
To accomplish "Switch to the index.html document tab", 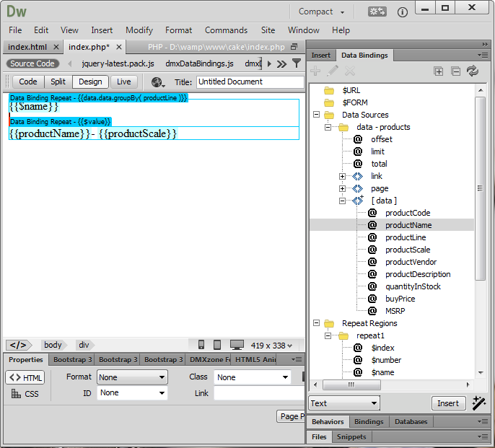I will coord(27,47).
